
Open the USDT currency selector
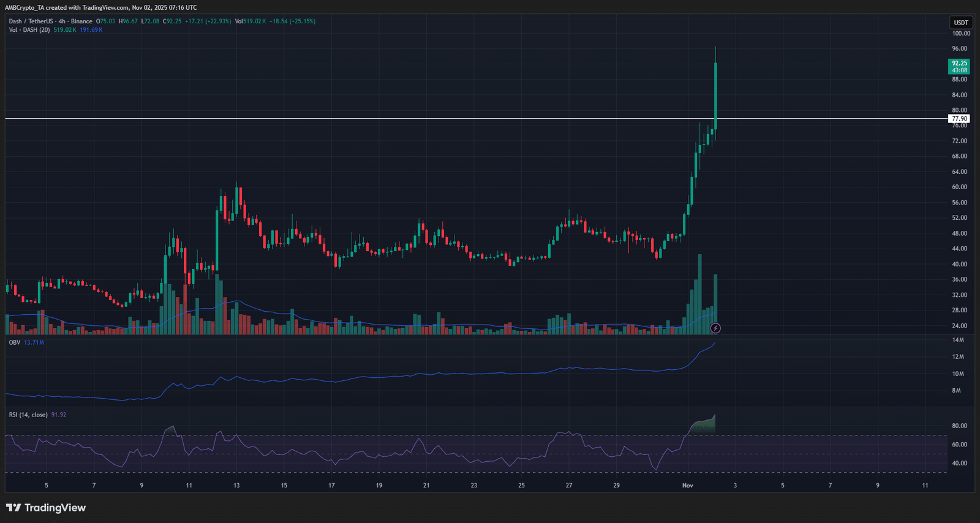click(961, 23)
